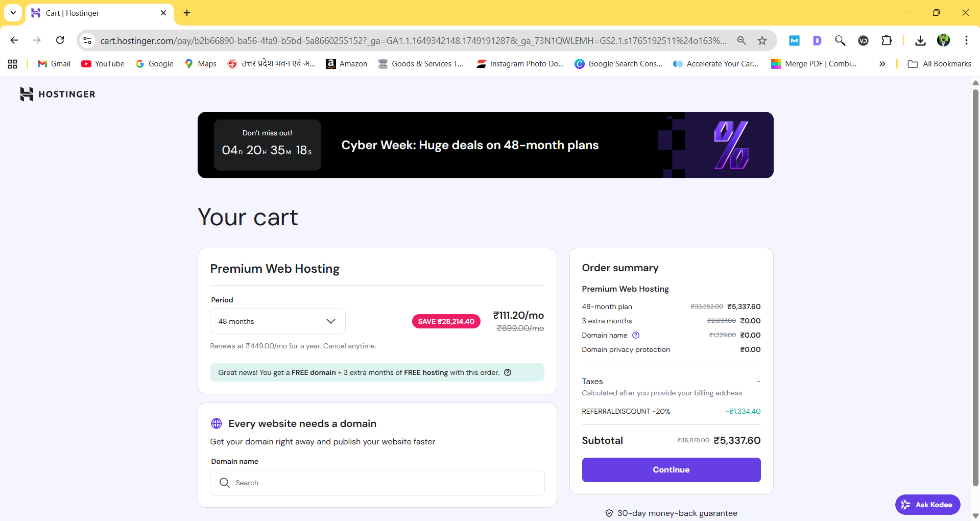Click the Domain name help question icon

[635, 335]
